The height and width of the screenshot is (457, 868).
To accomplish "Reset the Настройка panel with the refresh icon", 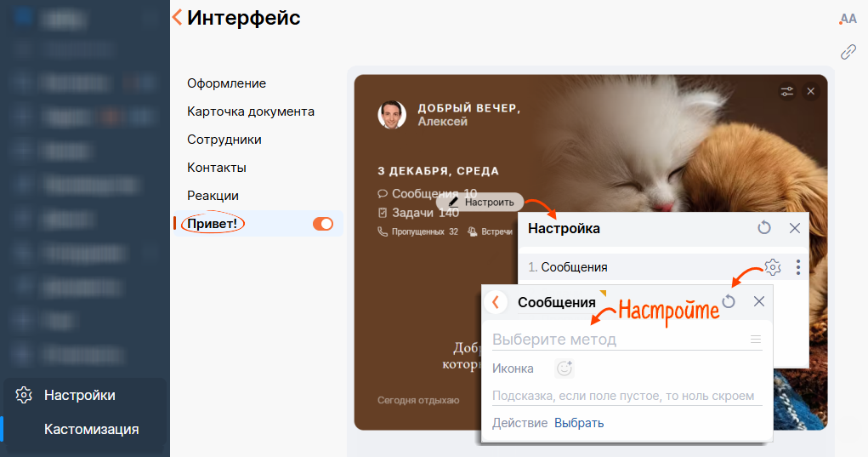I will [x=764, y=228].
